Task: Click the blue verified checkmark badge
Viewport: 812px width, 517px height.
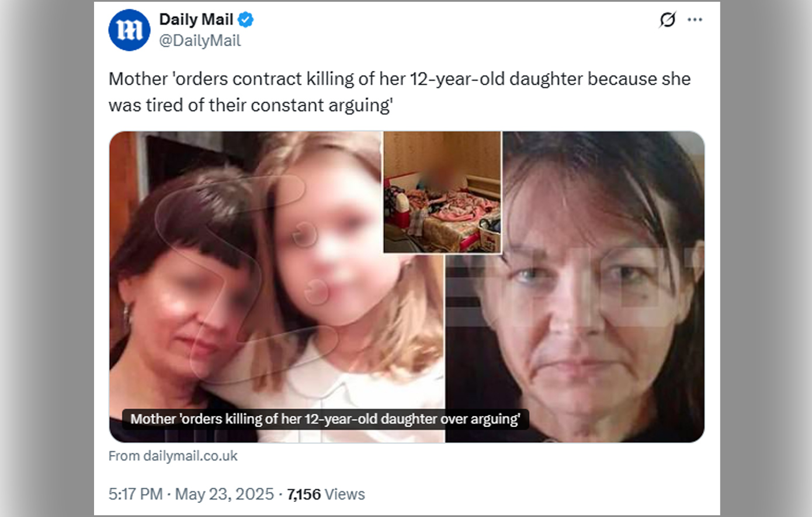Action: tap(246, 20)
